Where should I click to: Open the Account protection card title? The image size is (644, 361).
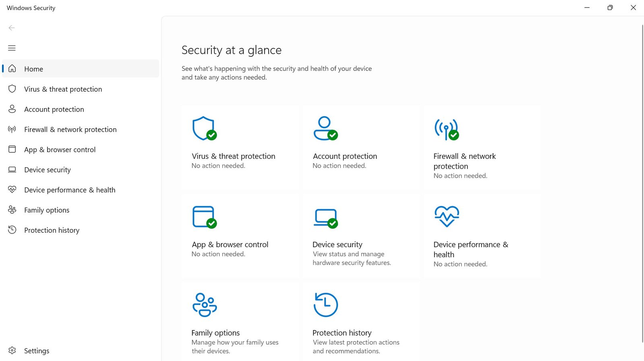tap(345, 156)
